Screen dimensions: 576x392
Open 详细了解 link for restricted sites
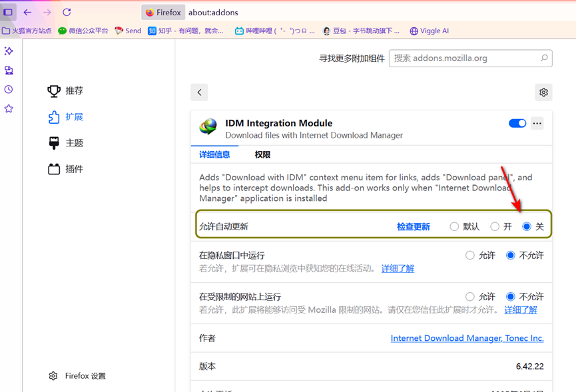[x=521, y=309]
